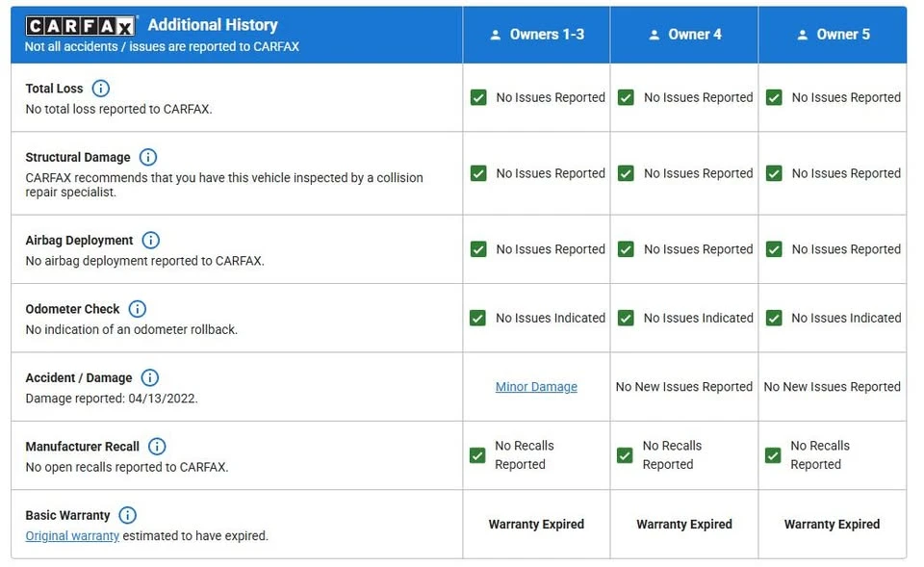Open info icon next to Basic Warranty
Viewport: 924px width, 567px height.
tap(127, 516)
